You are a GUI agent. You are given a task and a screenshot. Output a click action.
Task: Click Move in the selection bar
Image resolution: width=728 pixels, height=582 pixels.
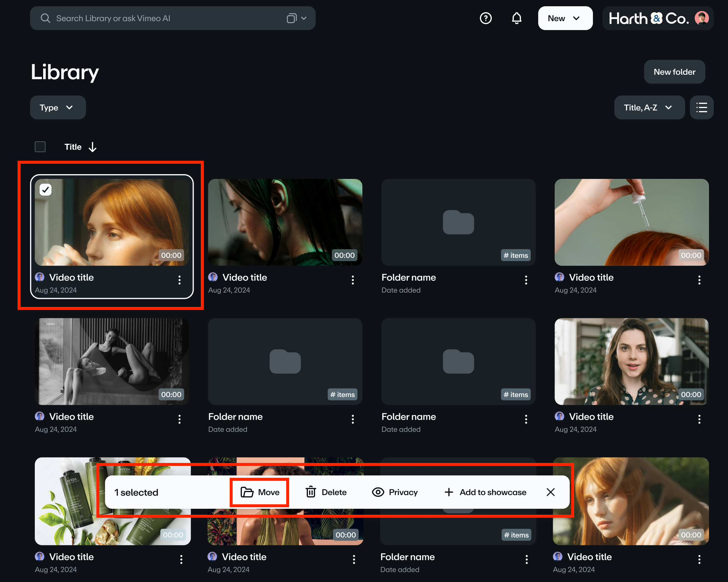click(x=260, y=492)
